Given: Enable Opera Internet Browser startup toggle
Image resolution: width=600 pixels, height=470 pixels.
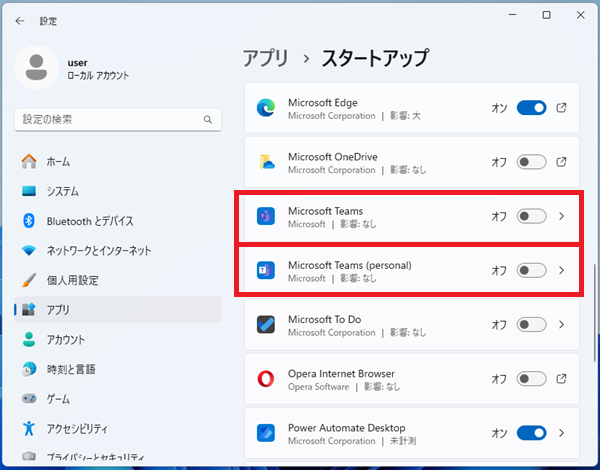Looking at the screenshot, I should pyautogui.click(x=532, y=379).
